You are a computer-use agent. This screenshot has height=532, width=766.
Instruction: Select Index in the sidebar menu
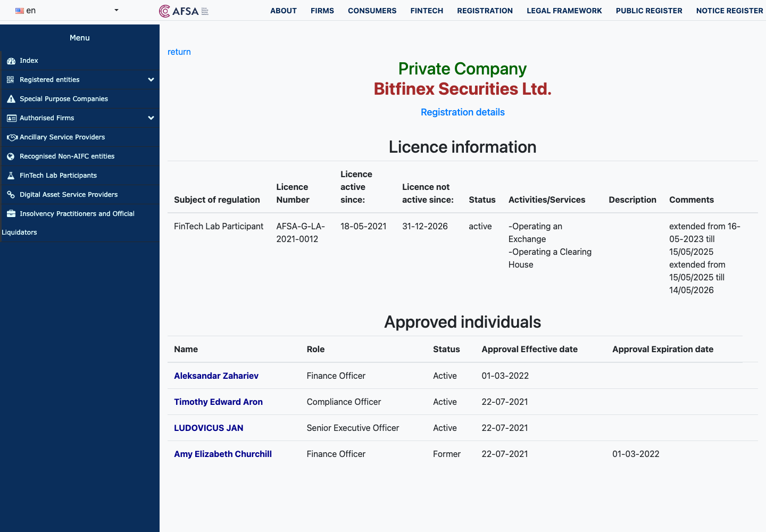80,61
